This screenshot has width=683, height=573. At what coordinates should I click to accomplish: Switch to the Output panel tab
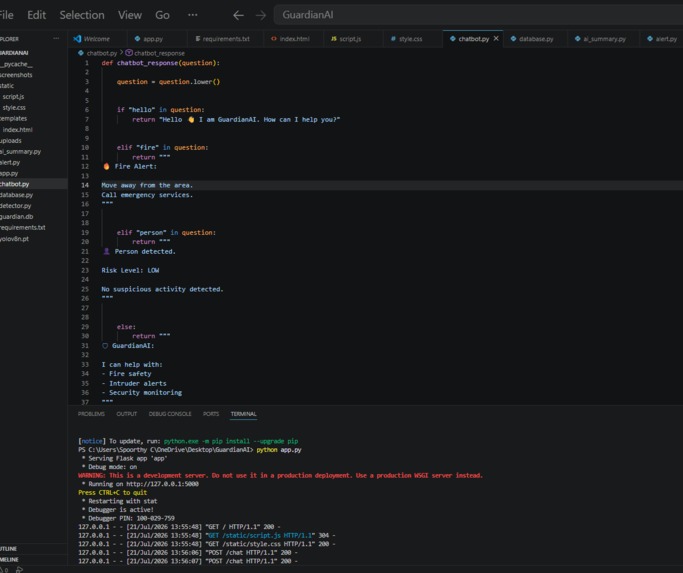coord(126,414)
